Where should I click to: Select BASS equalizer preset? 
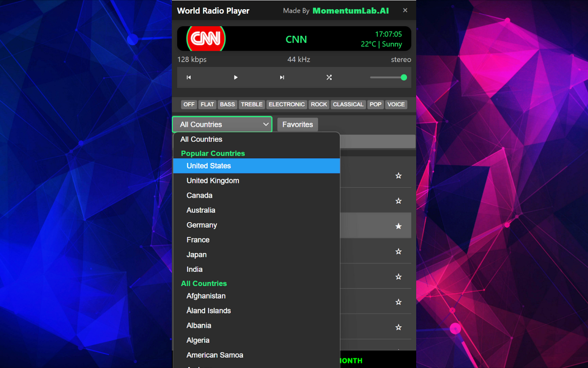tap(227, 104)
